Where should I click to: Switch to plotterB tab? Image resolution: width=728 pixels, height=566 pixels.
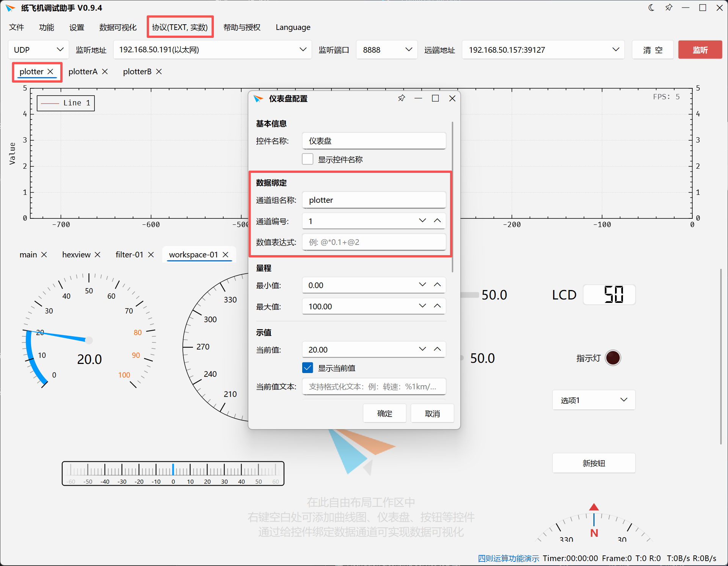click(x=137, y=71)
